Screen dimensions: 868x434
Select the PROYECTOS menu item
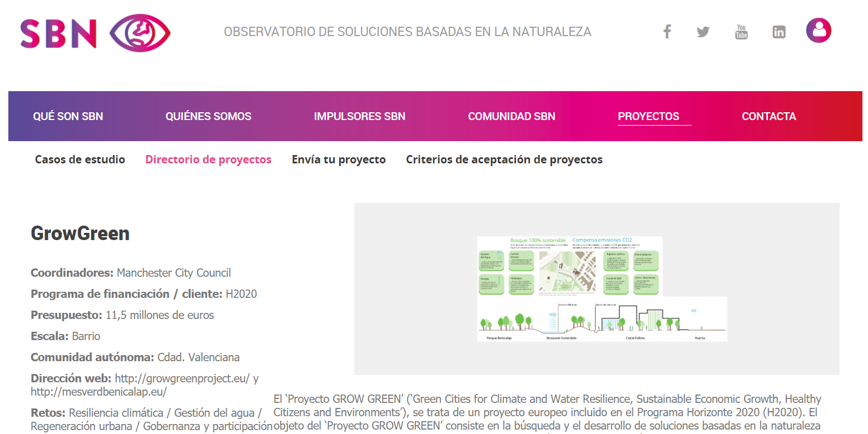648,116
